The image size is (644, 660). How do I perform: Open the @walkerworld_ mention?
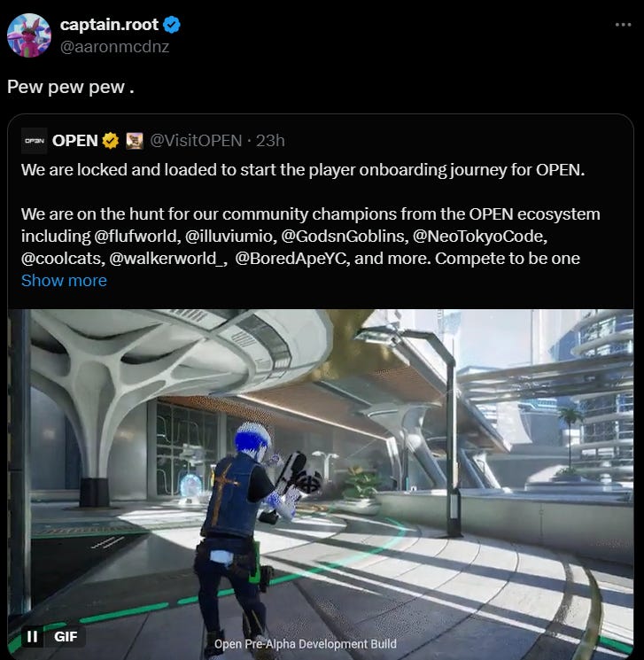point(168,259)
